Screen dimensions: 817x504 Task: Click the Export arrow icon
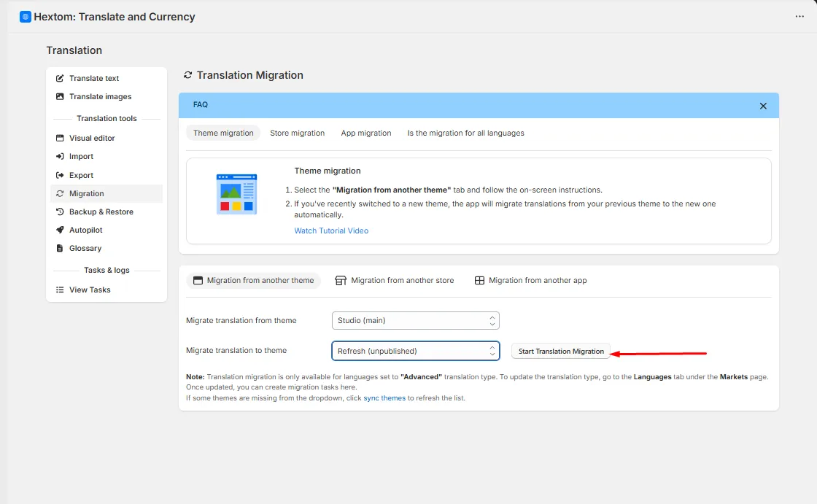click(60, 175)
